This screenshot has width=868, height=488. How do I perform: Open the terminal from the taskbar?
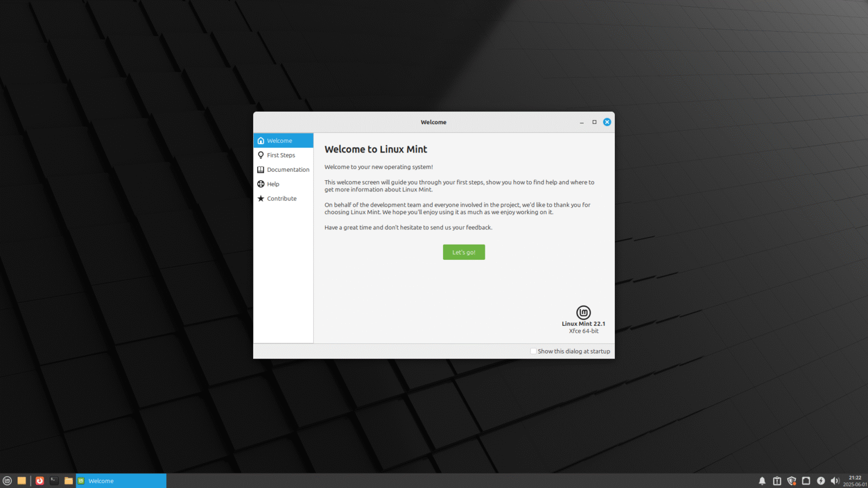[x=54, y=481]
